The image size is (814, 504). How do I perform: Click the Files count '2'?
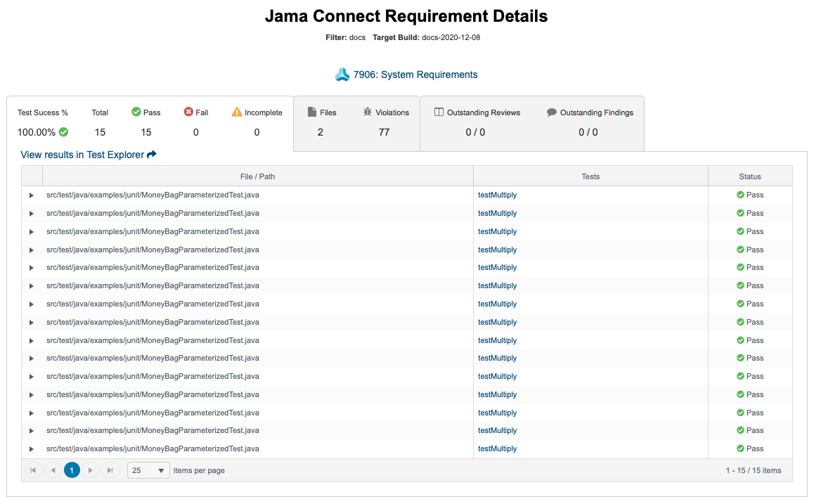tap(321, 132)
